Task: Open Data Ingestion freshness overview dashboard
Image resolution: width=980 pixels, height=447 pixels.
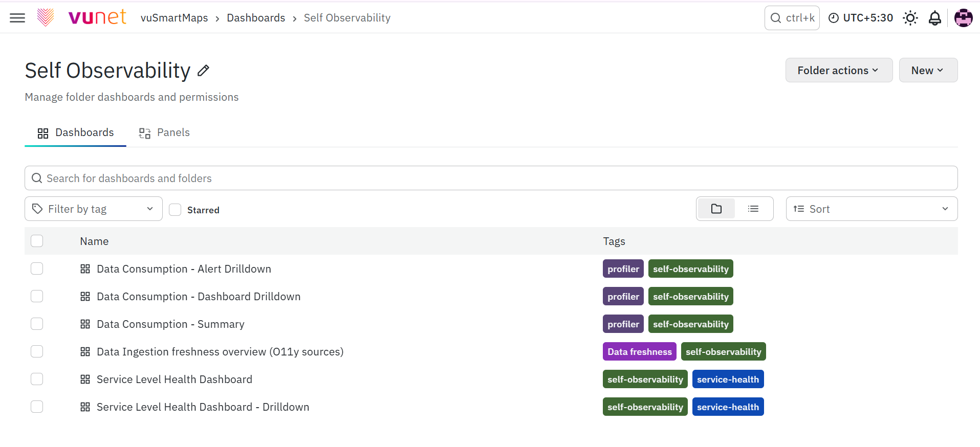Action: [220, 352]
